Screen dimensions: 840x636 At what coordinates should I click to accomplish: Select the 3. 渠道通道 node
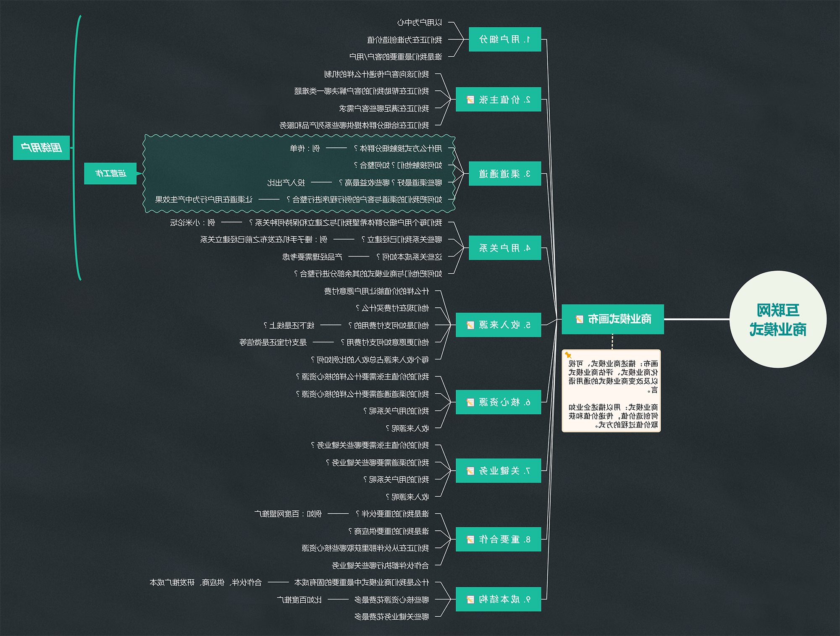point(505,173)
